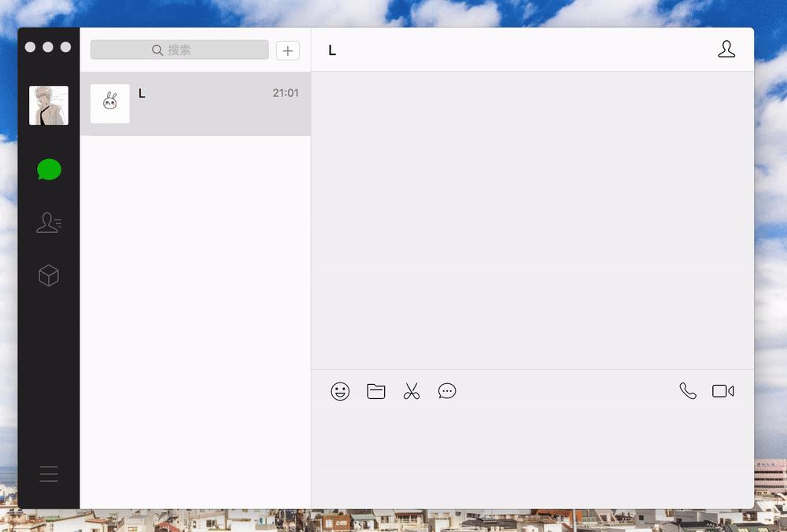Click the search field
This screenshot has width=787, height=532.
[179, 50]
